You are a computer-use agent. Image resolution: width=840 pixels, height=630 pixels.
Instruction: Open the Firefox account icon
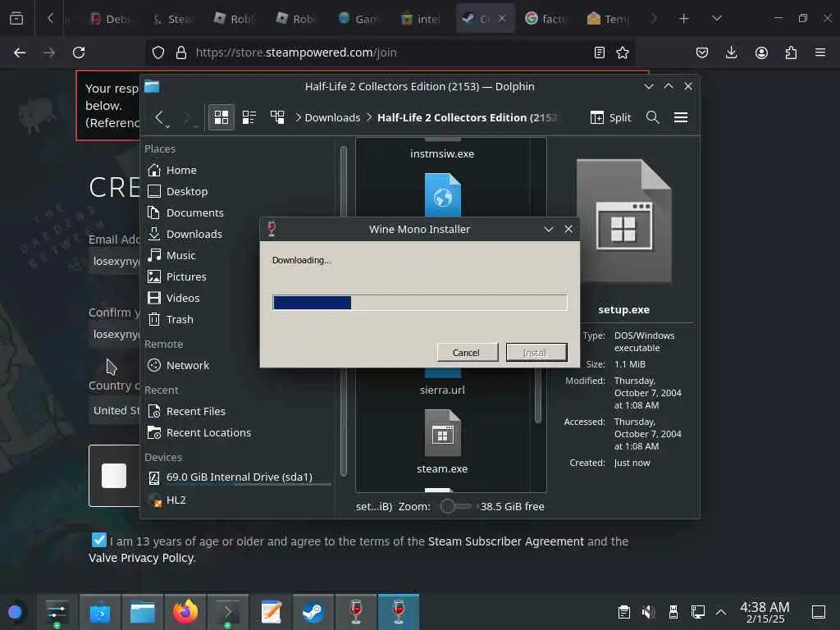pyautogui.click(x=761, y=52)
